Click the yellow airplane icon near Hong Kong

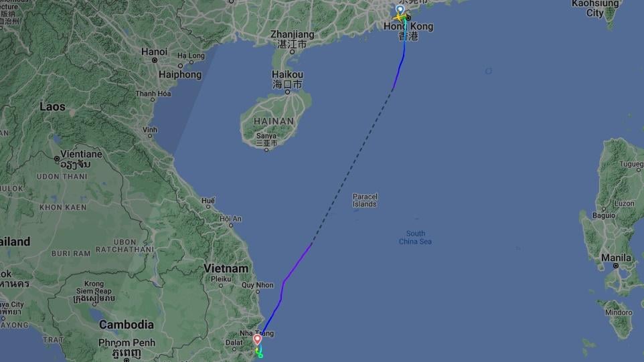tap(399, 17)
